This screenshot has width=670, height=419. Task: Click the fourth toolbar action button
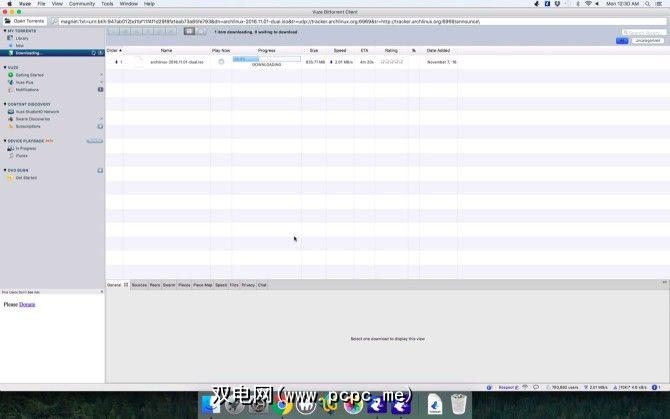[148, 32]
